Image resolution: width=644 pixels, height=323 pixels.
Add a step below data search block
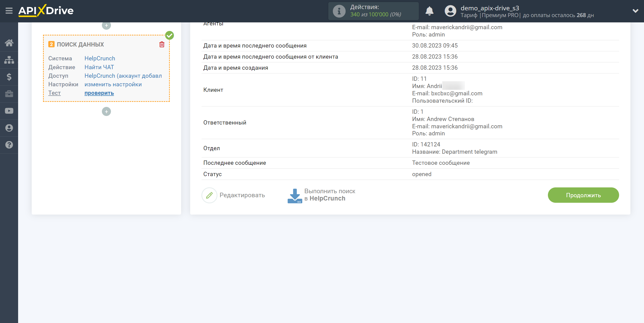[106, 112]
